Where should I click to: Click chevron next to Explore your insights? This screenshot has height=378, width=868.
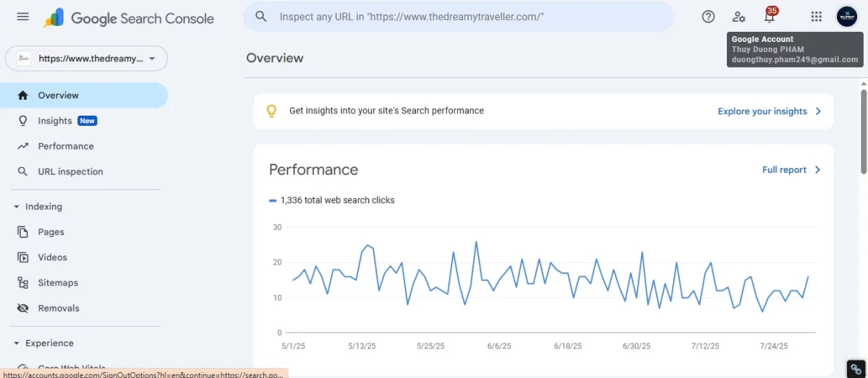point(818,111)
